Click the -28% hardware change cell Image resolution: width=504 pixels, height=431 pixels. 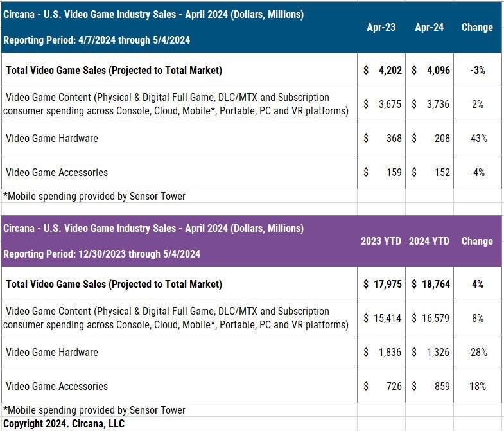click(477, 352)
